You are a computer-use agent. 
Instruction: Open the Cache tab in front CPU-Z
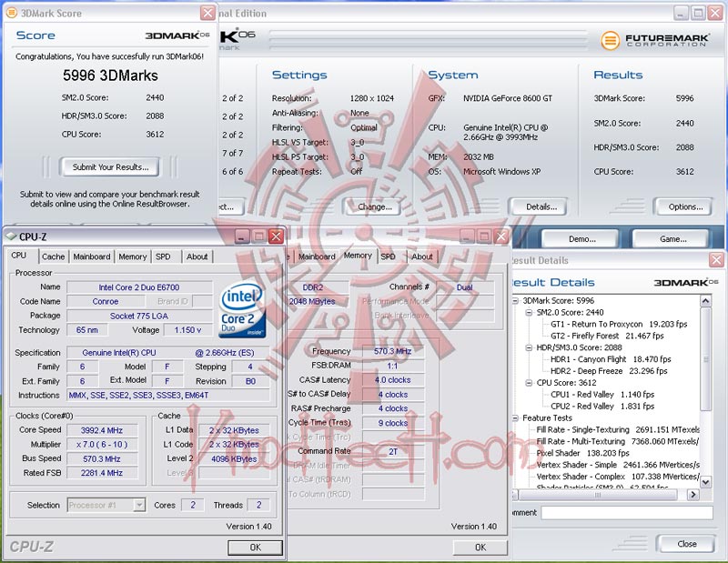click(x=54, y=256)
